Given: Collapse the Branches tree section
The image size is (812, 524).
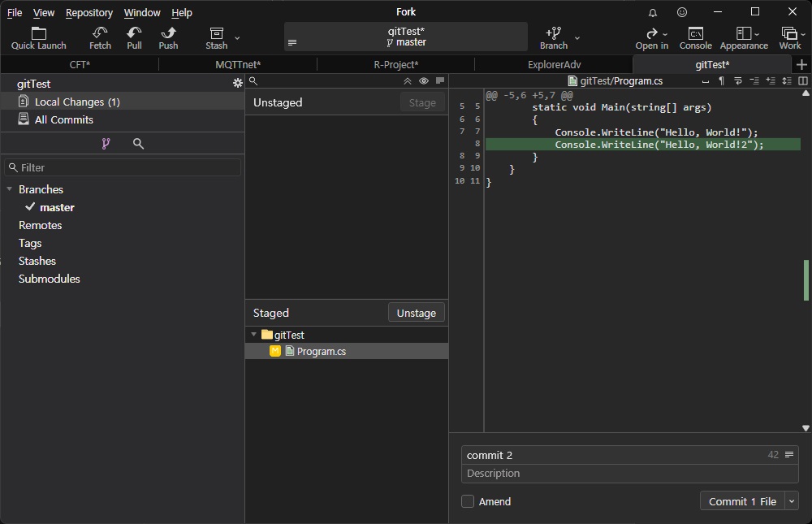Looking at the screenshot, I should coord(9,188).
